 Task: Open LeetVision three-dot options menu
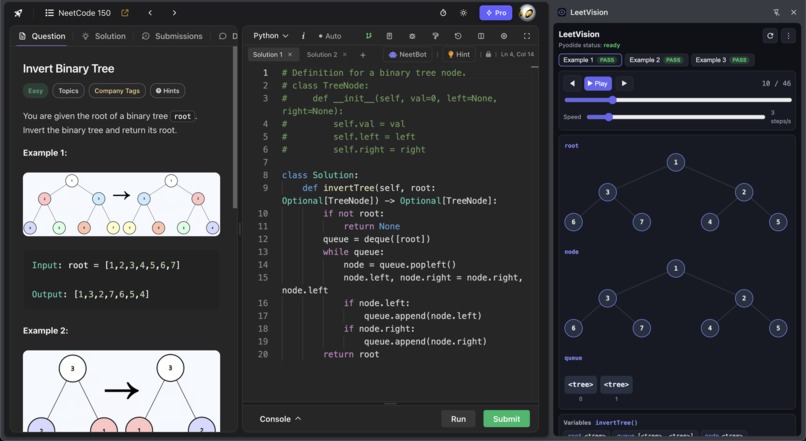(788, 36)
